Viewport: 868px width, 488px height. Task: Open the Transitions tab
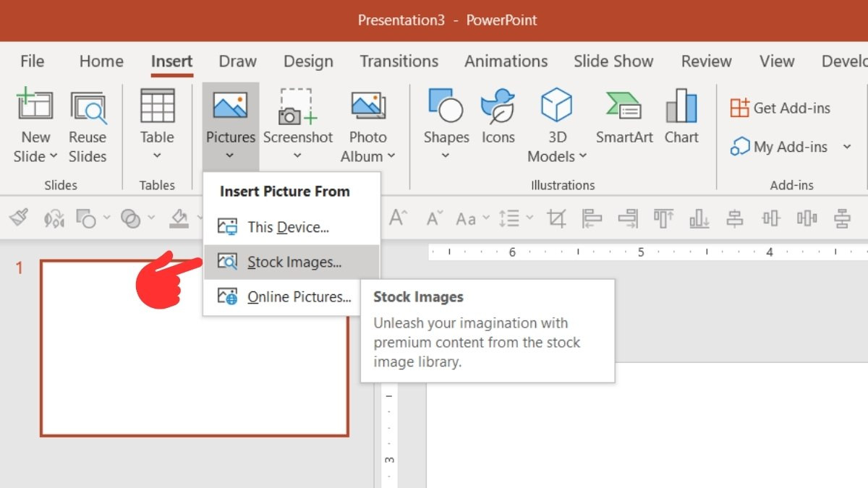399,61
